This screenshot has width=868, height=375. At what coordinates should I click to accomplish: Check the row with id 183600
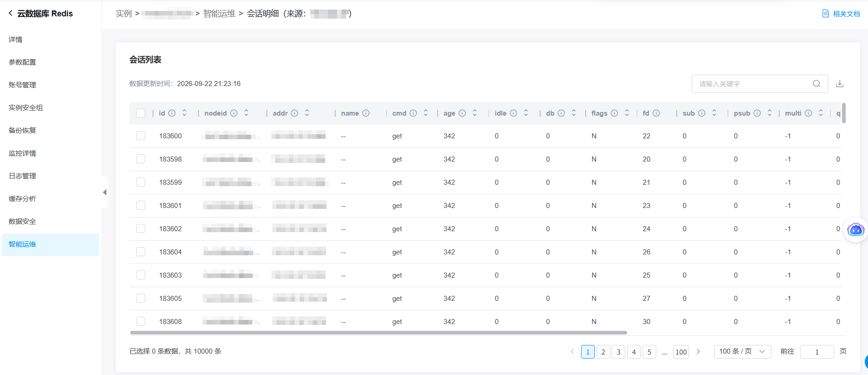(141, 136)
